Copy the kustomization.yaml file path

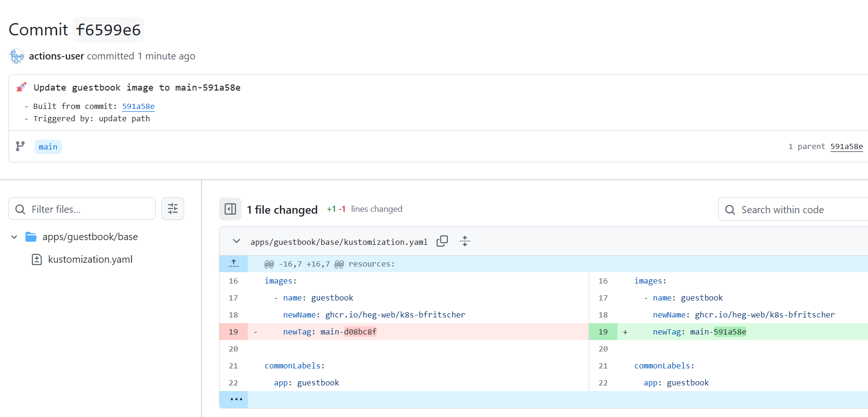click(442, 242)
